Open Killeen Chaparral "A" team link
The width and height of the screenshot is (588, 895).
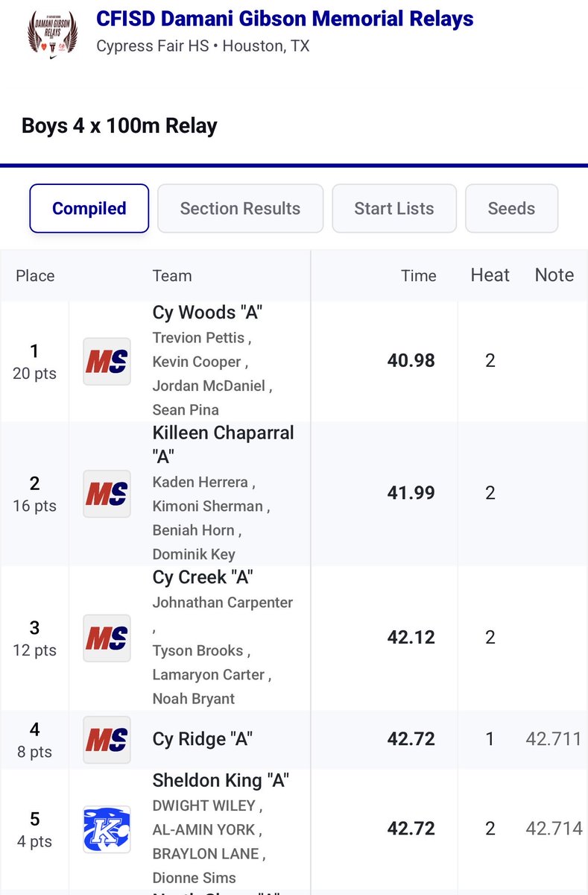tap(223, 433)
